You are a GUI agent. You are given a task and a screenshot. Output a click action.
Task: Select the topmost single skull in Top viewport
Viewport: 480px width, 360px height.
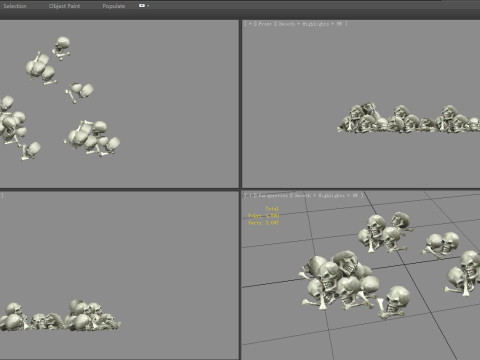[62, 48]
